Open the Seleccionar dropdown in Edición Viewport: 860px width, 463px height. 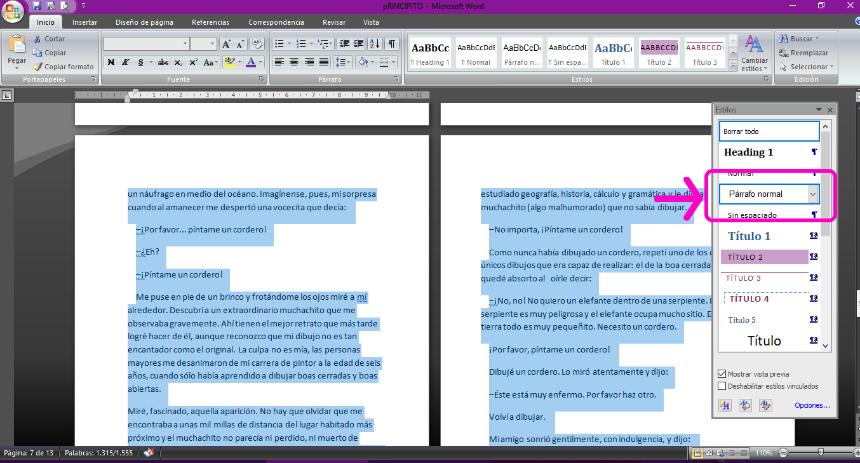[x=806, y=67]
